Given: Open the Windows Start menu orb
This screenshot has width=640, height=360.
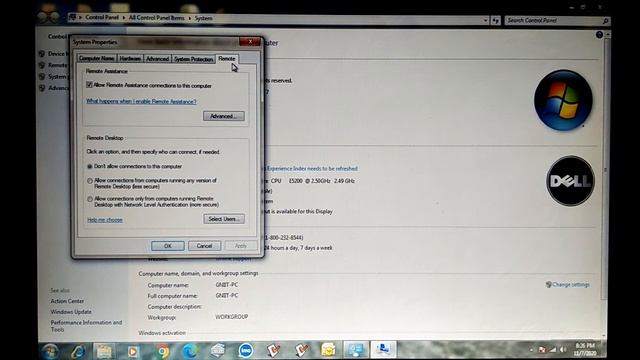Looking at the screenshot, I should [x=50, y=351].
